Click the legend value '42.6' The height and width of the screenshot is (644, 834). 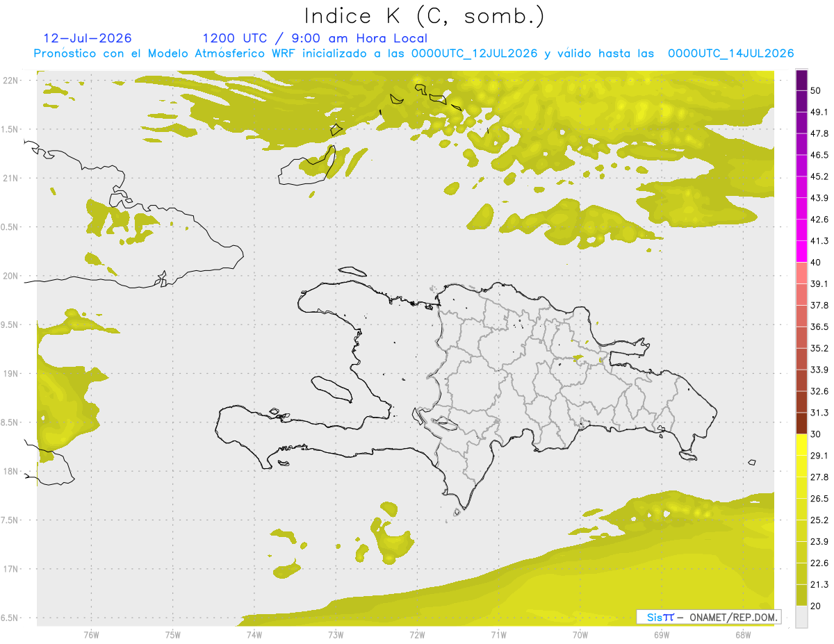[x=819, y=220]
